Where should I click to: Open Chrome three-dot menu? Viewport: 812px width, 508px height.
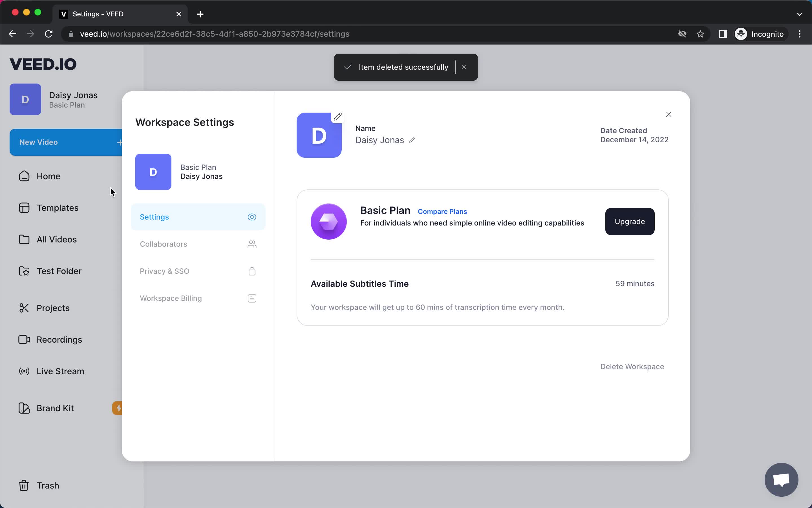(800, 34)
